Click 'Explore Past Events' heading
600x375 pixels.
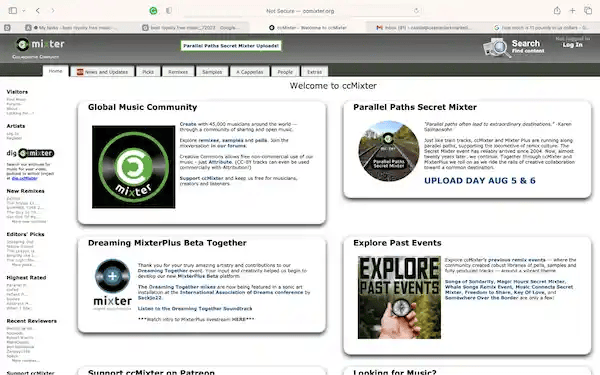[x=397, y=243]
